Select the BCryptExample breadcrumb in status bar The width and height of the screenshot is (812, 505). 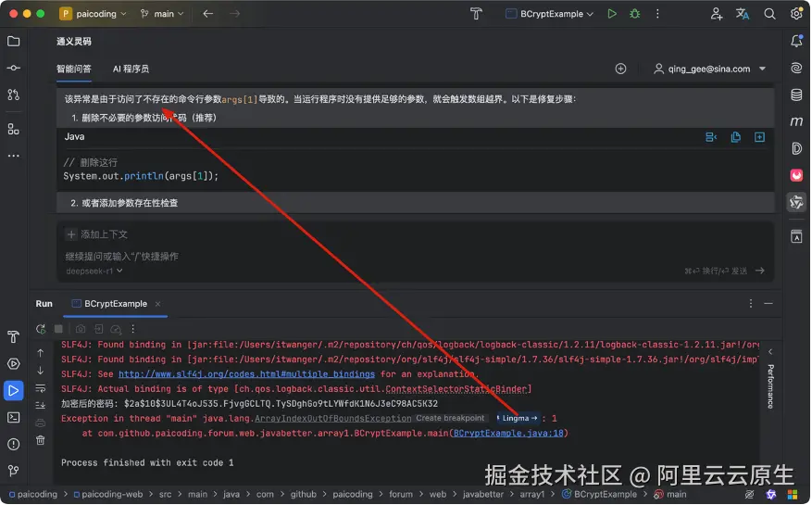(600, 495)
